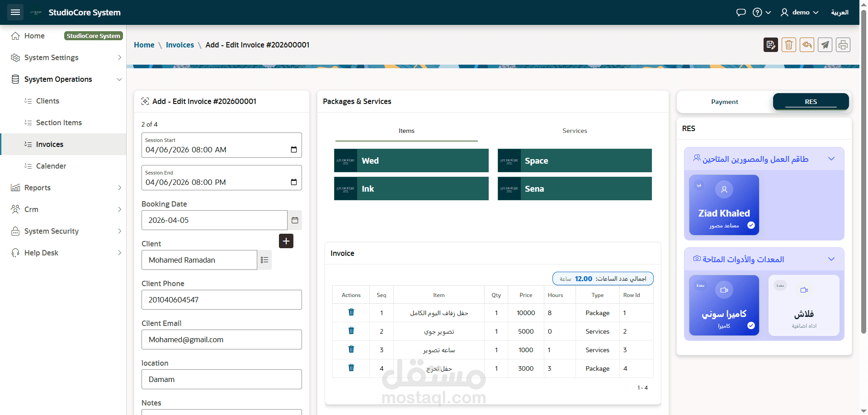868x415 pixels.
Task: Click the location input field
Action: click(x=222, y=379)
